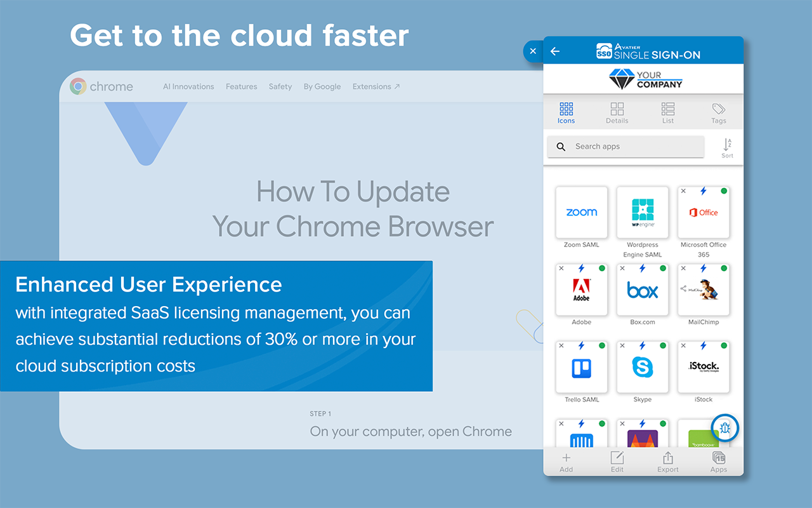Toggle the green status dot on Adobe
This screenshot has height=508, width=812.
[601, 269]
